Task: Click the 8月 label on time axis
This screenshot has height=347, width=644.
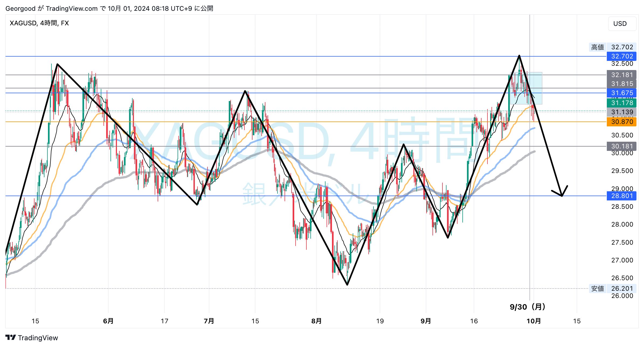Action: [316, 321]
